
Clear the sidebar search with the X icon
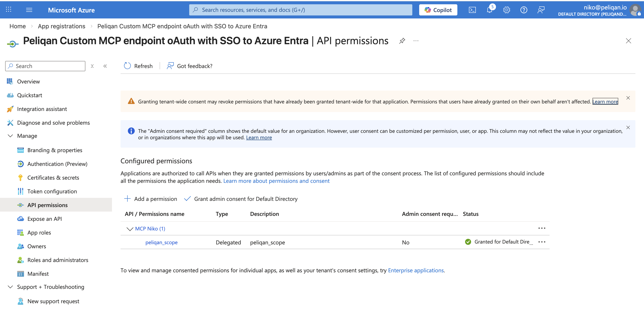click(92, 66)
